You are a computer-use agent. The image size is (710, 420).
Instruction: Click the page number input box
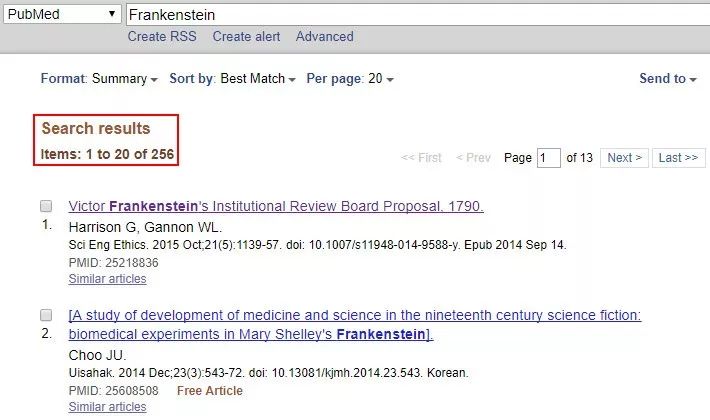pyautogui.click(x=548, y=158)
